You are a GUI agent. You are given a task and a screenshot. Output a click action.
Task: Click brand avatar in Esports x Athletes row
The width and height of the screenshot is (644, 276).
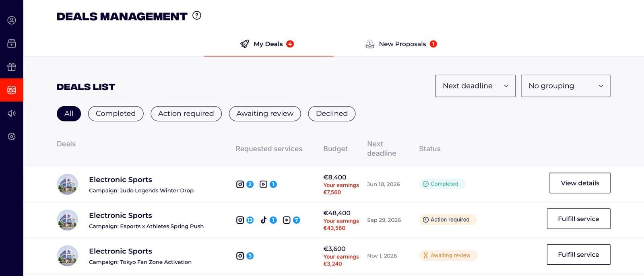click(x=68, y=220)
